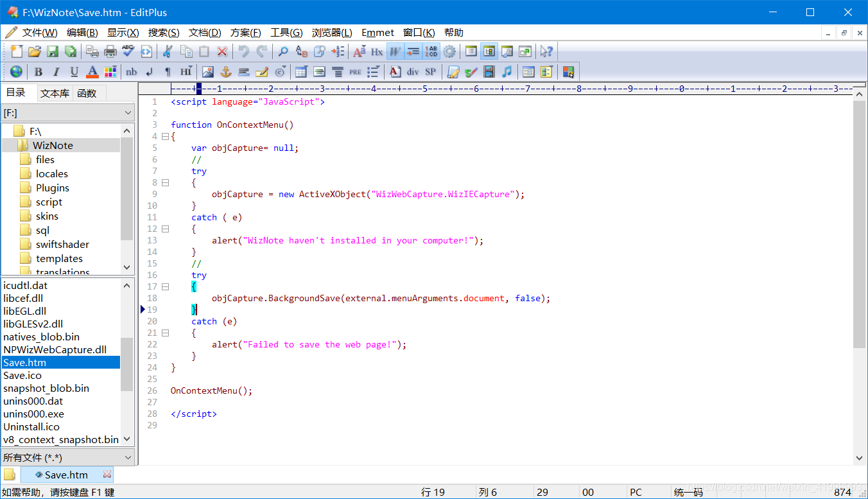Click the Paste clipboard icon
The height and width of the screenshot is (499, 868).
204,52
